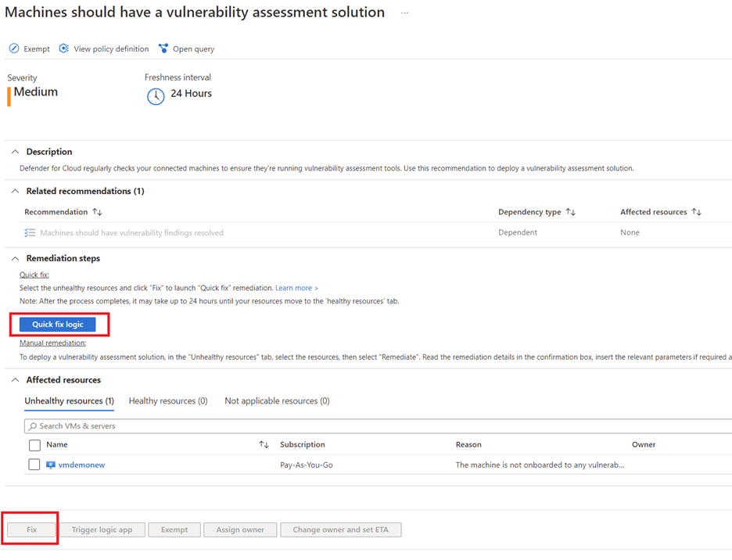732x560 pixels.
Task: Click the Fix button at bottom
Action: [31, 529]
